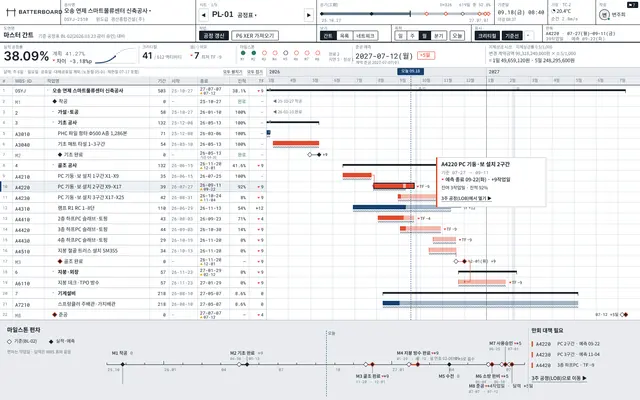Select the 준공 milestone diamond in table
Viewport: 640px width, 400px height.
(55, 315)
